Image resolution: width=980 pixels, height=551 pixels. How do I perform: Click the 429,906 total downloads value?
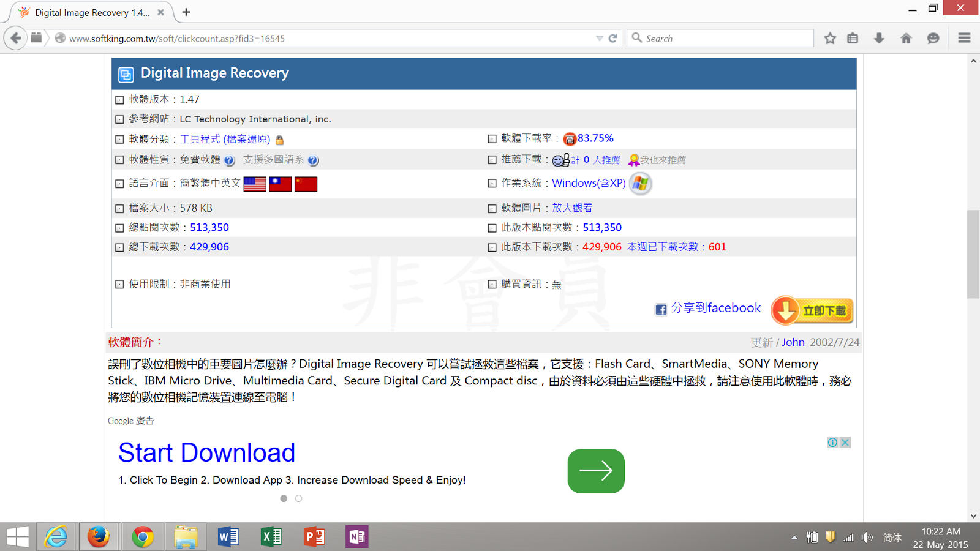coord(209,247)
